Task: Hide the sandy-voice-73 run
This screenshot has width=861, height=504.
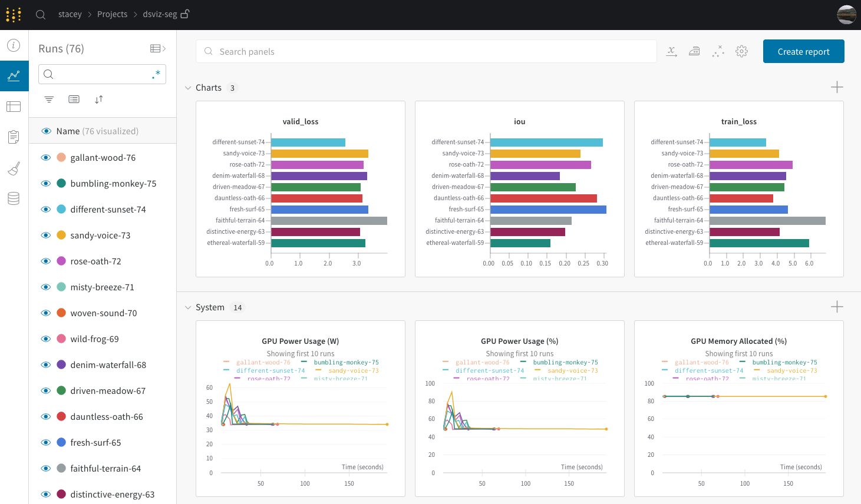Action: coord(46,236)
